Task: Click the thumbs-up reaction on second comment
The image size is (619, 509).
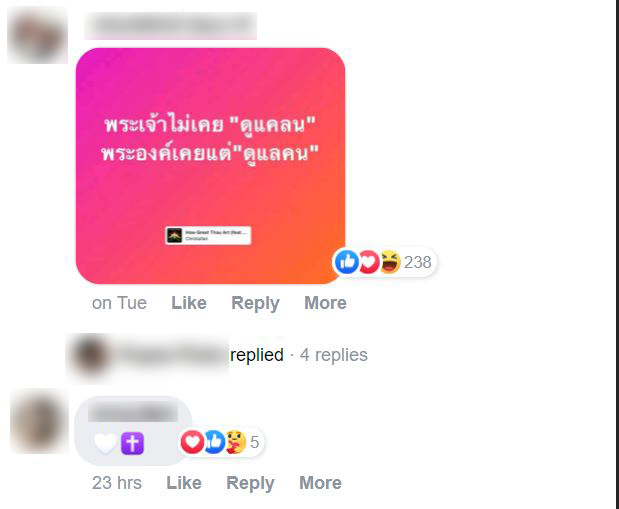Action: click(215, 441)
